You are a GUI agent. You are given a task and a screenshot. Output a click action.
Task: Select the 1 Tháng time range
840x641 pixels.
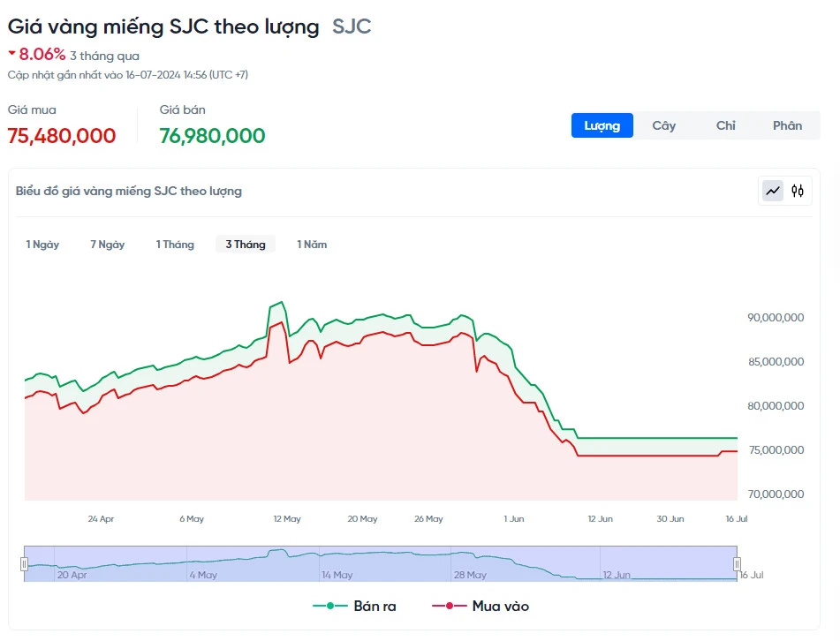pos(175,245)
